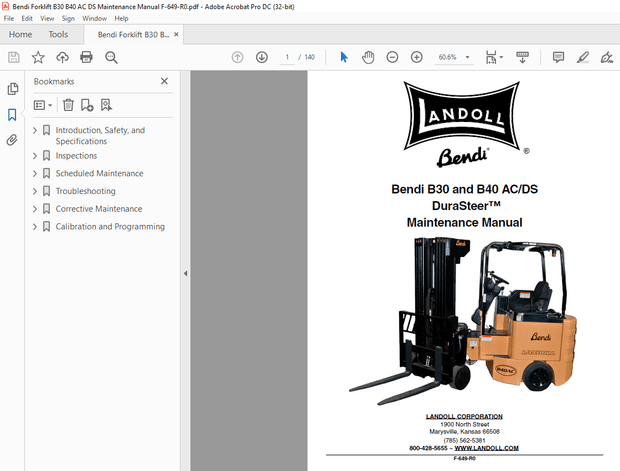This screenshot has width=620, height=471.
Task: Select the Bendi Forklift B30 document tab
Action: click(x=133, y=34)
